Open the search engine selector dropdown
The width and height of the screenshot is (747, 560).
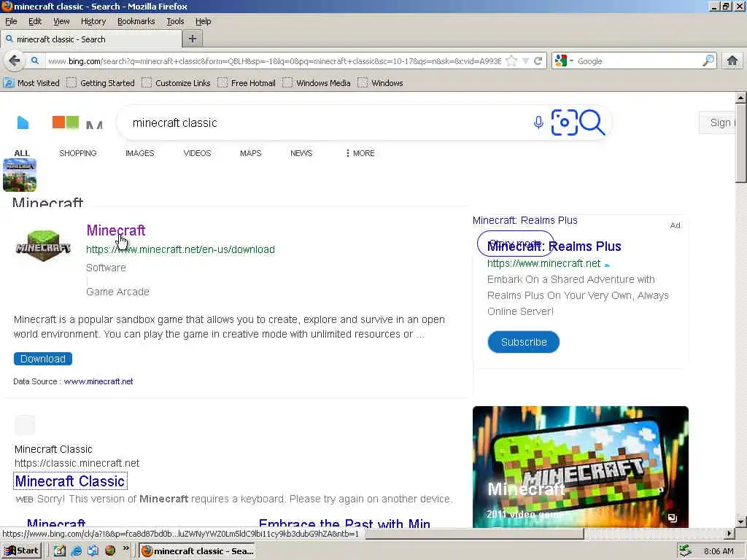coord(564,61)
